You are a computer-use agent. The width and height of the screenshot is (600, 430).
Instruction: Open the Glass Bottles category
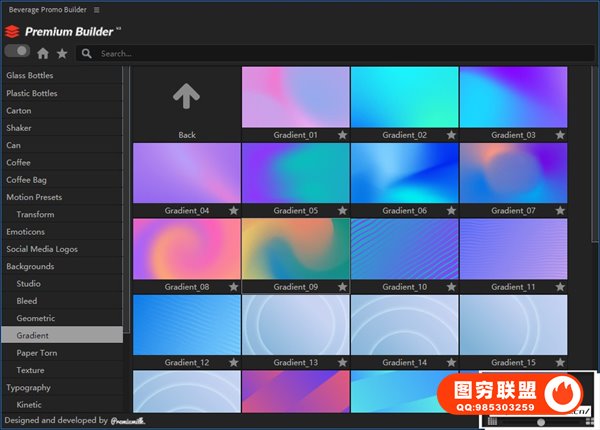30,76
